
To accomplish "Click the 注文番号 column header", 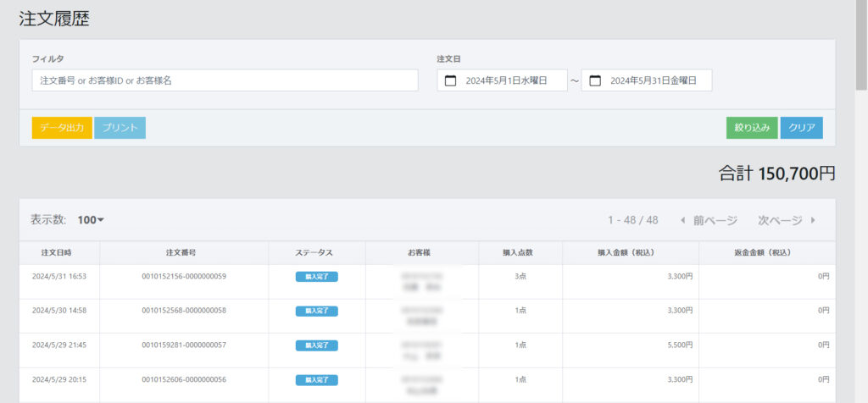I will click(183, 252).
